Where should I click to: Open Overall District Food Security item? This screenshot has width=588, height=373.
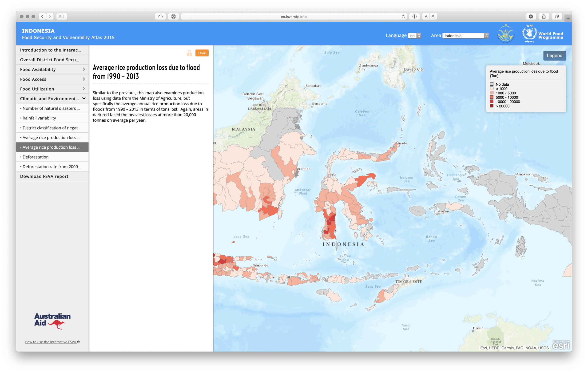click(52, 60)
